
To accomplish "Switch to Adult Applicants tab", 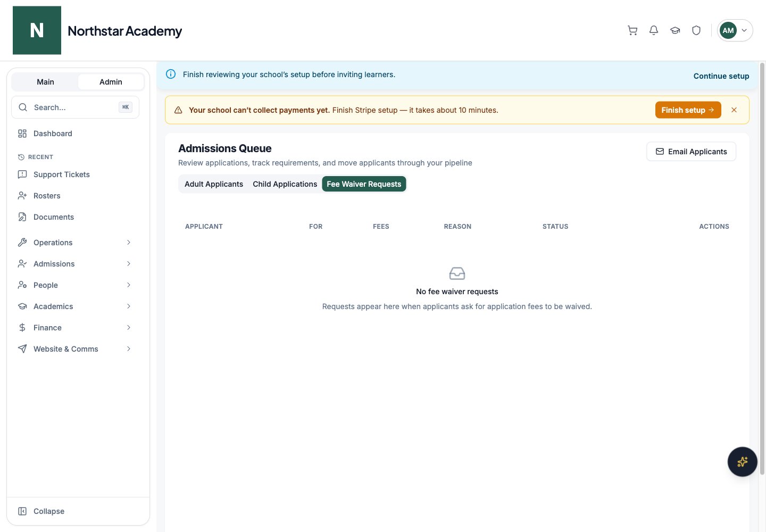I will coord(214,184).
